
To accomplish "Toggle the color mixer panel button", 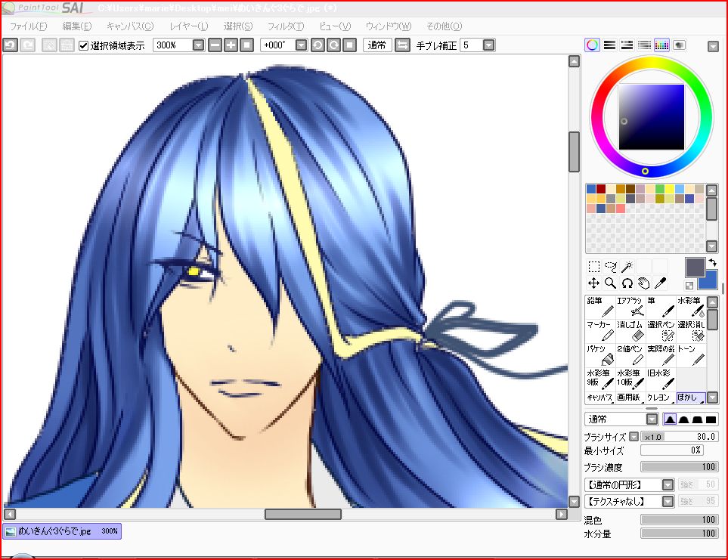I will point(644,45).
